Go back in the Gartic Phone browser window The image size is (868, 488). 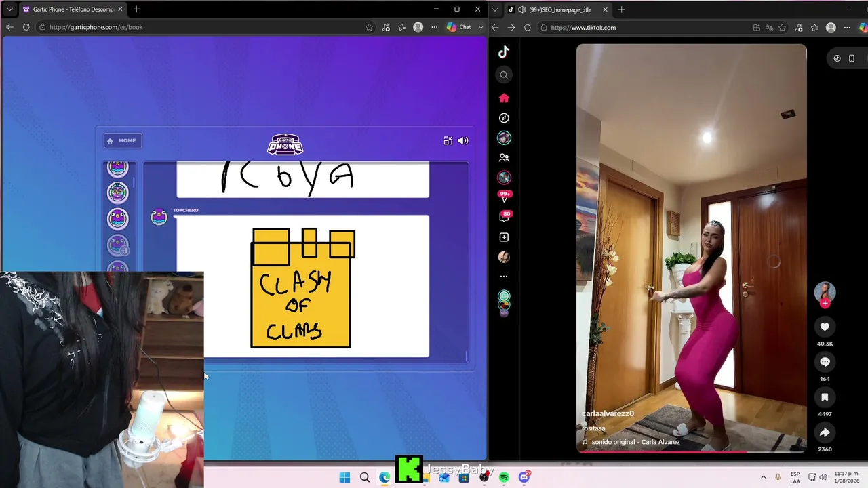click(x=9, y=27)
